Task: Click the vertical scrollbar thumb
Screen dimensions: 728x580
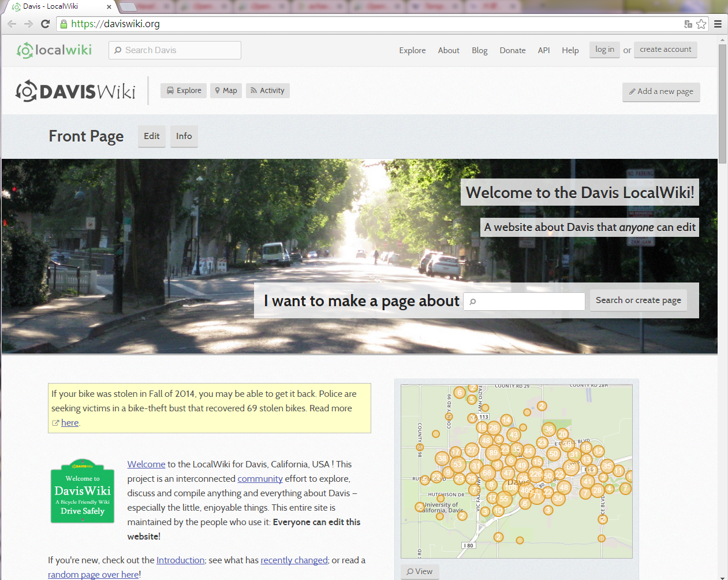Action: click(722, 104)
